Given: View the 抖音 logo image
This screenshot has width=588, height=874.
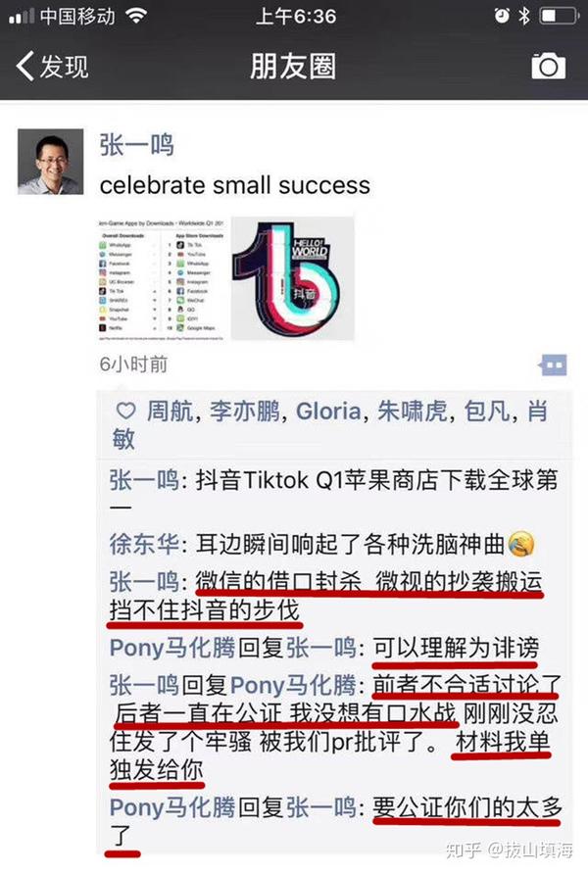Looking at the screenshot, I should pos(293,278).
